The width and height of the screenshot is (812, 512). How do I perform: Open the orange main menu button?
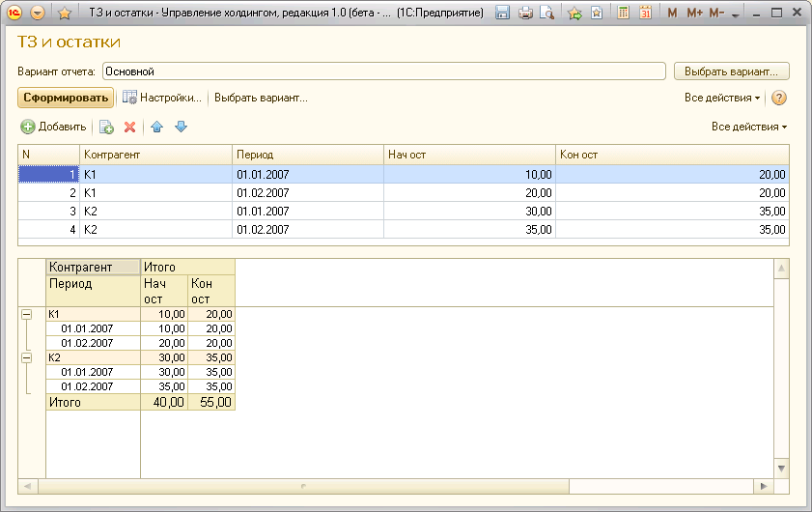[37, 13]
